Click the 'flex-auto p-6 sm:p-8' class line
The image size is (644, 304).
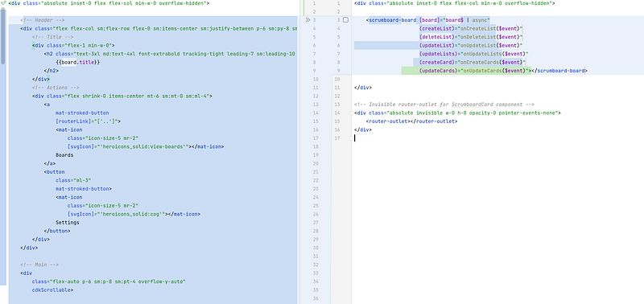(x=109, y=281)
